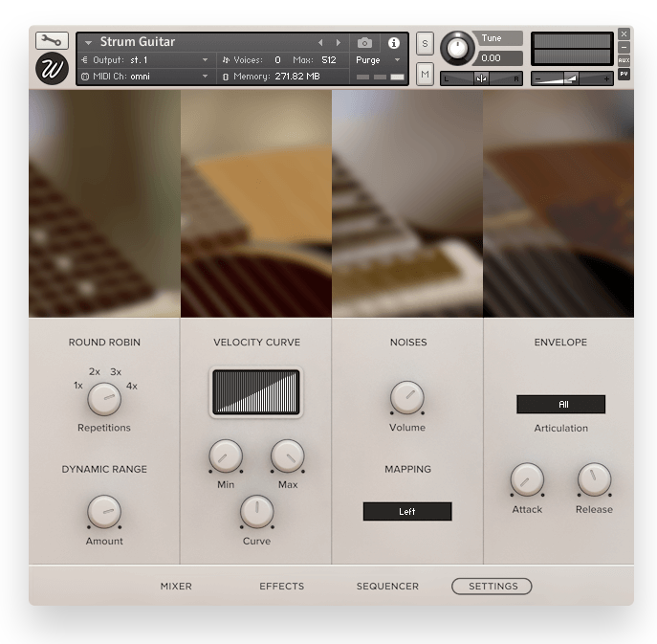The image size is (657, 644).
Task: Click the Mapping Left button
Action: [406, 512]
